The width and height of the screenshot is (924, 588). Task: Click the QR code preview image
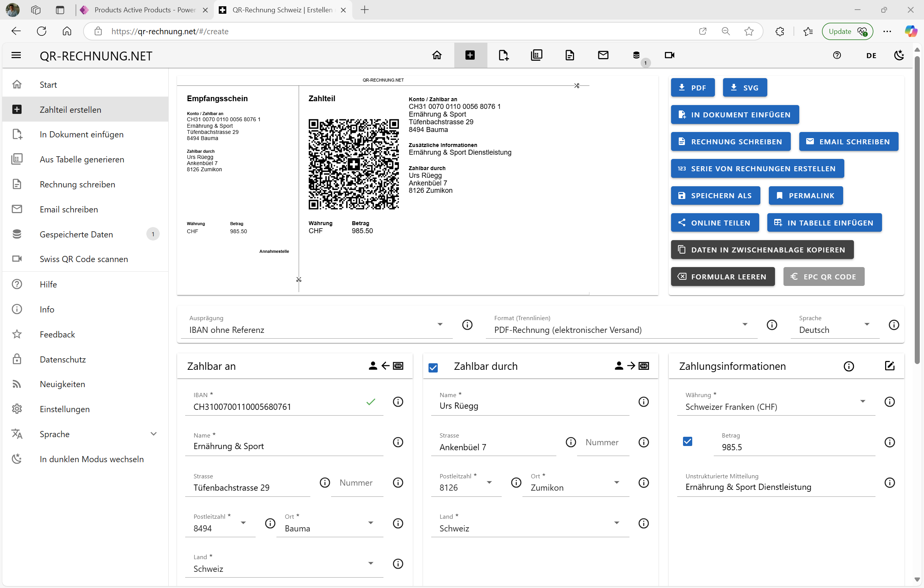pos(353,164)
